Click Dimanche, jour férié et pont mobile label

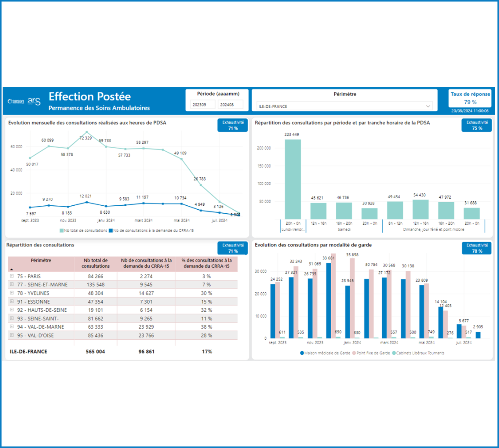pyautogui.click(x=433, y=229)
